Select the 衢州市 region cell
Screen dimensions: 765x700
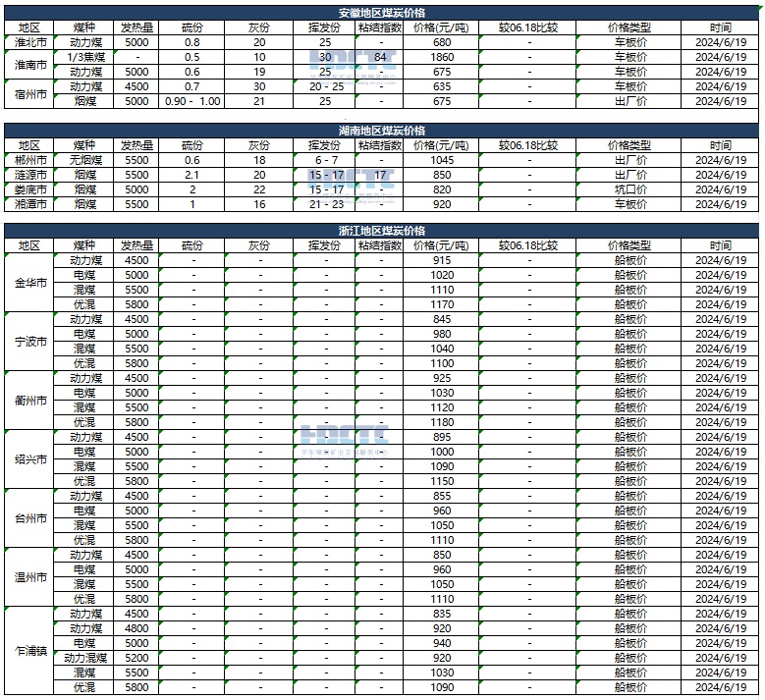tap(29, 401)
